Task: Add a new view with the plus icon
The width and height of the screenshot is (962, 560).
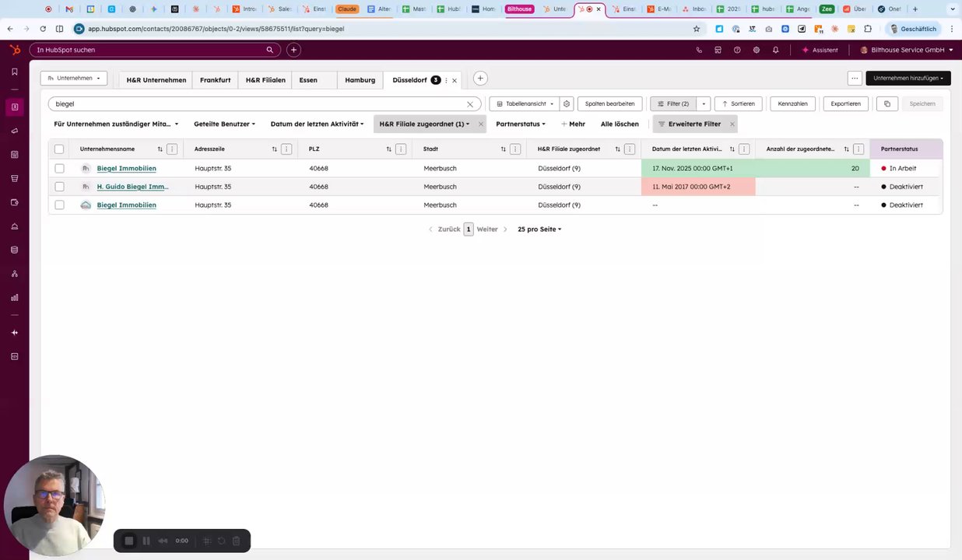Action: [x=480, y=78]
